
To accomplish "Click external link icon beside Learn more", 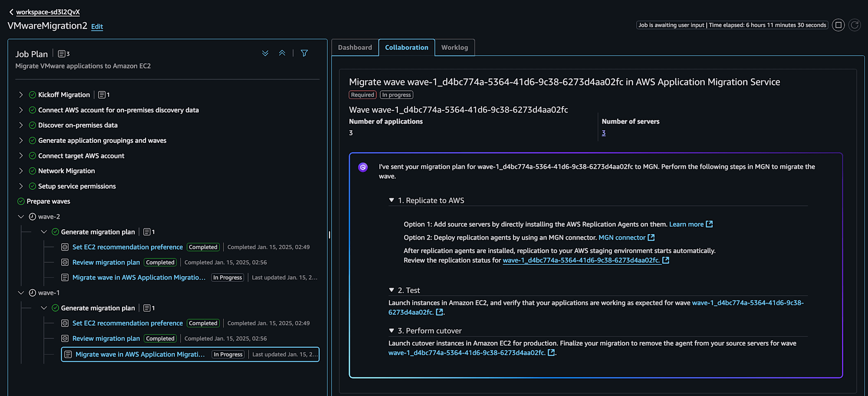I will tap(709, 224).
